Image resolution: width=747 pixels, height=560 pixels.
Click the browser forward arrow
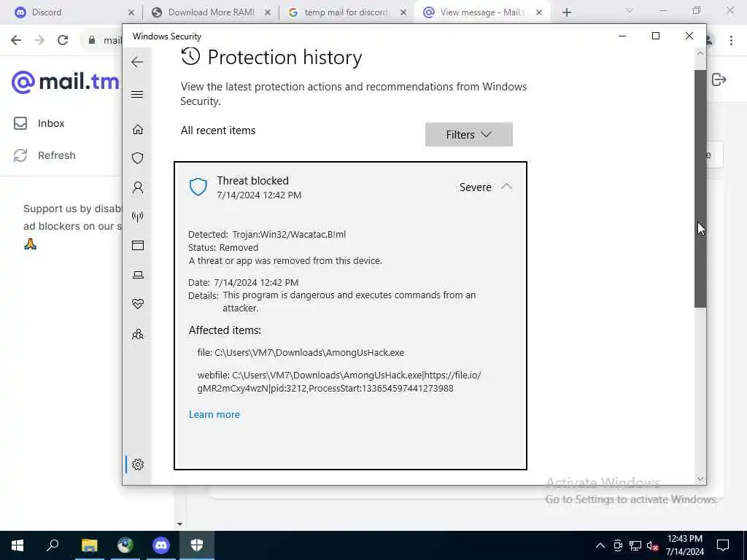point(39,40)
